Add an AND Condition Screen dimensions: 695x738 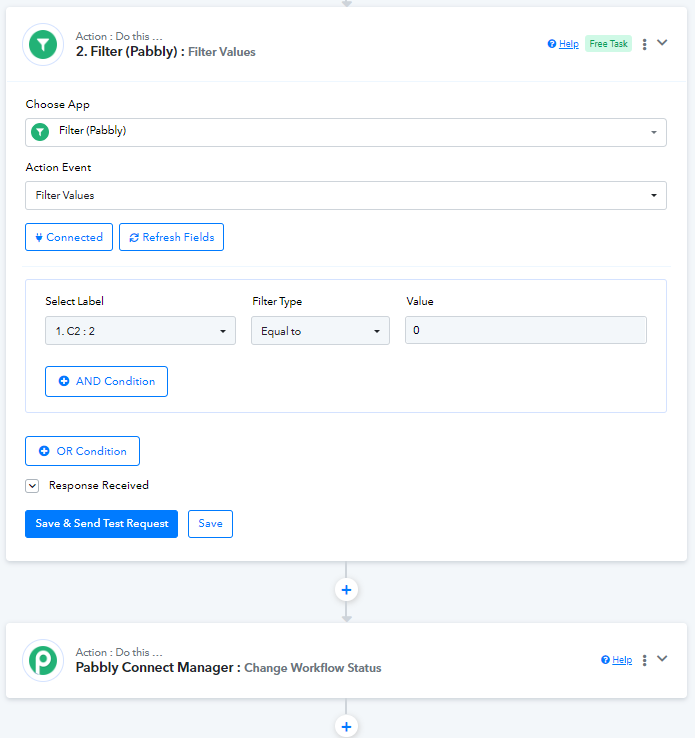[106, 381]
